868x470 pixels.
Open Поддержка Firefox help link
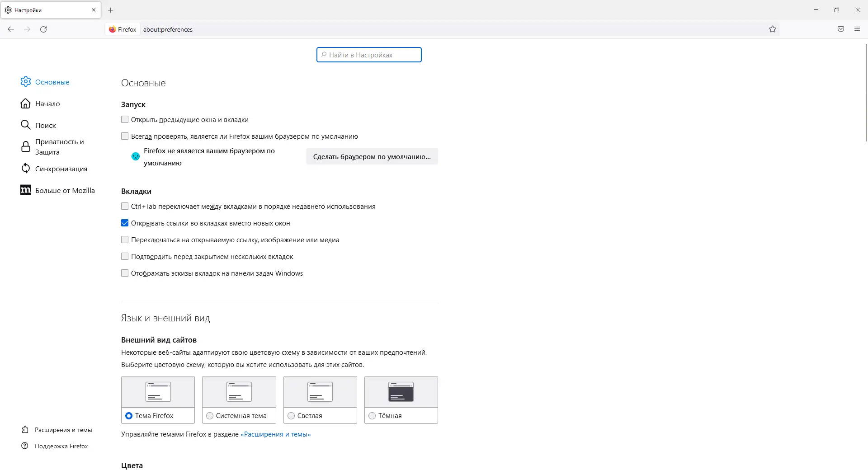click(x=61, y=446)
